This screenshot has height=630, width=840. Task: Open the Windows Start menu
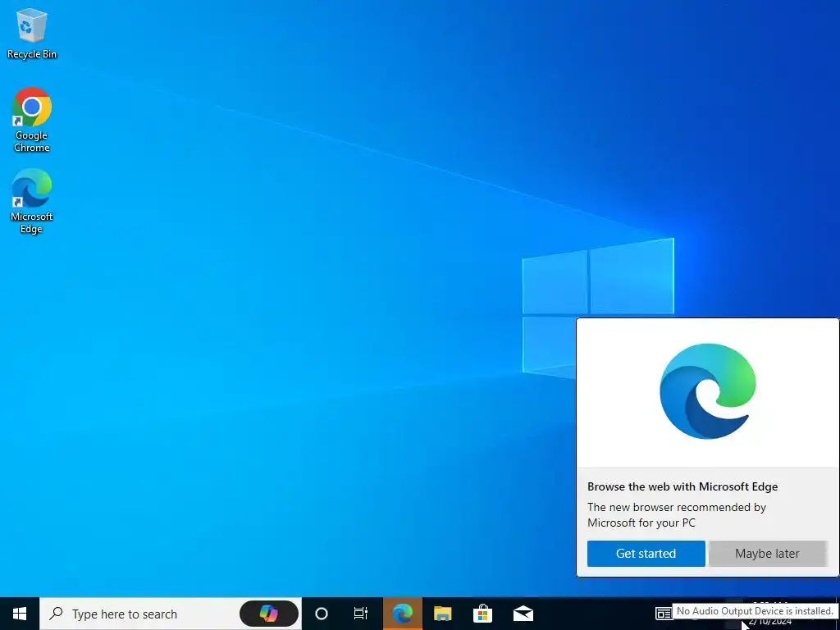coord(20,614)
